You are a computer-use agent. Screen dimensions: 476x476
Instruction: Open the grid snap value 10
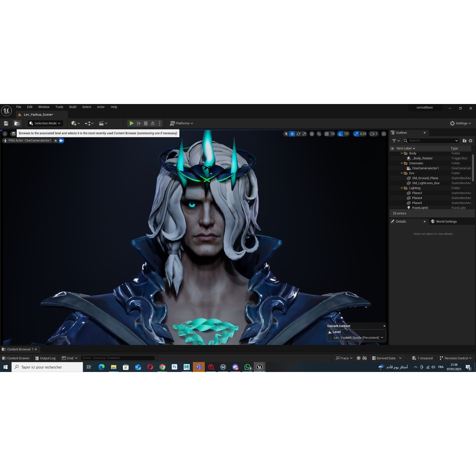tap(332, 134)
